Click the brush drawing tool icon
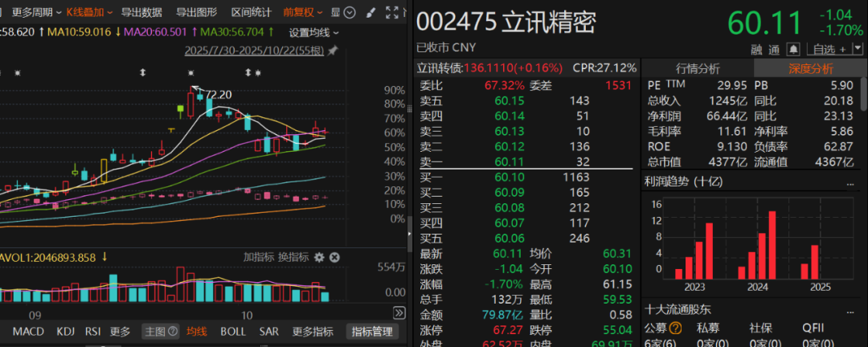Image resolution: width=868 pixels, height=347 pixels. pyautogui.click(x=369, y=12)
